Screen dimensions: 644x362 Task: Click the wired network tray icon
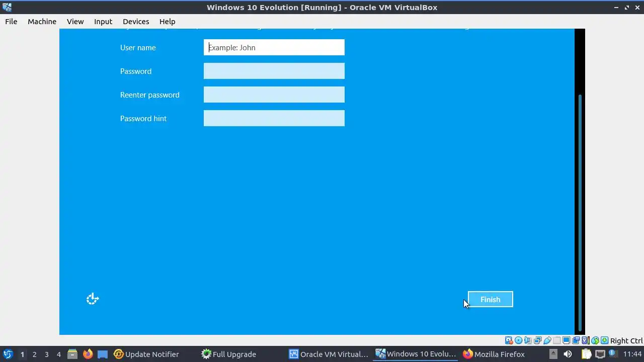(600, 354)
